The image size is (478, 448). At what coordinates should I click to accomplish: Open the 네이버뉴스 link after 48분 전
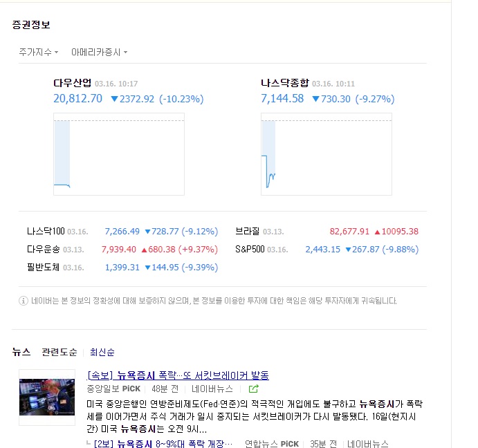click(212, 389)
